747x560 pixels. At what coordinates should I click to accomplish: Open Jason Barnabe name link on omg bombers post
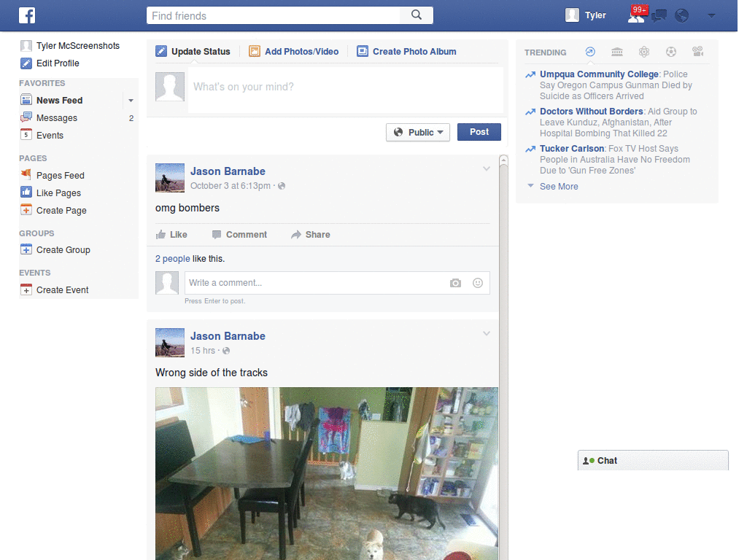tap(228, 171)
